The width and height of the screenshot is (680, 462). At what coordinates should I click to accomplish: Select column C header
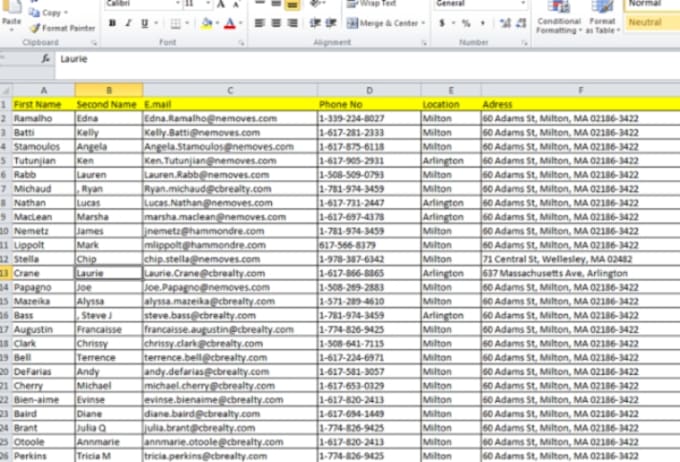point(230,90)
